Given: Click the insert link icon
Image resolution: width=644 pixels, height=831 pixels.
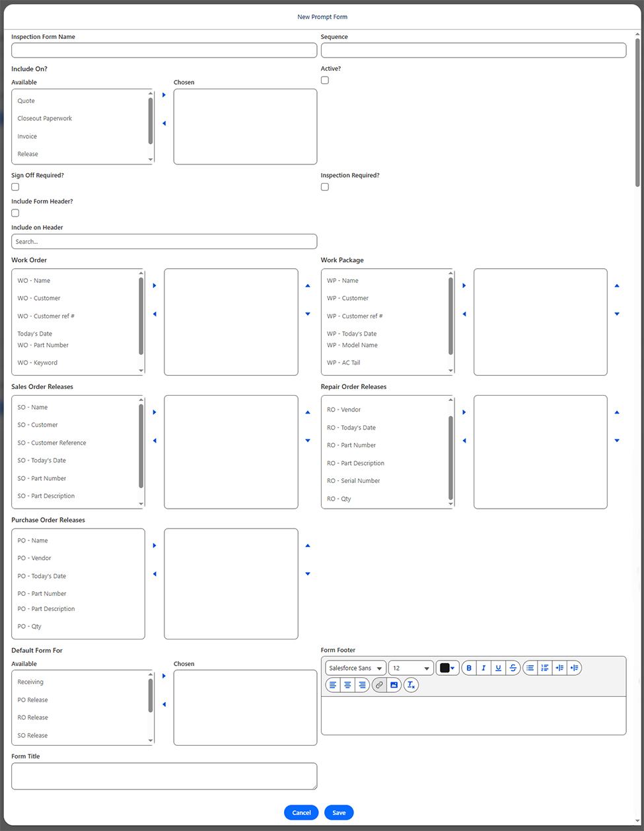Looking at the screenshot, I should coord(379,685).
